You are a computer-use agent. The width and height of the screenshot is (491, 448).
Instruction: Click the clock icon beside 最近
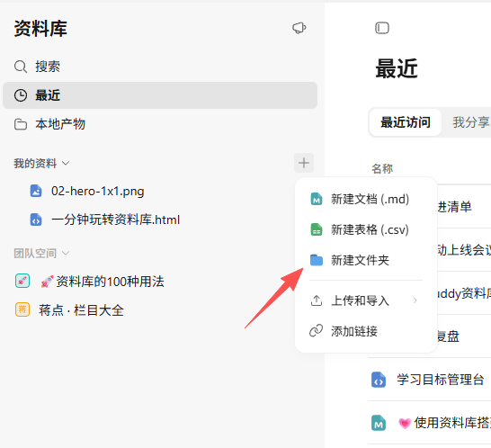[21, 95]
